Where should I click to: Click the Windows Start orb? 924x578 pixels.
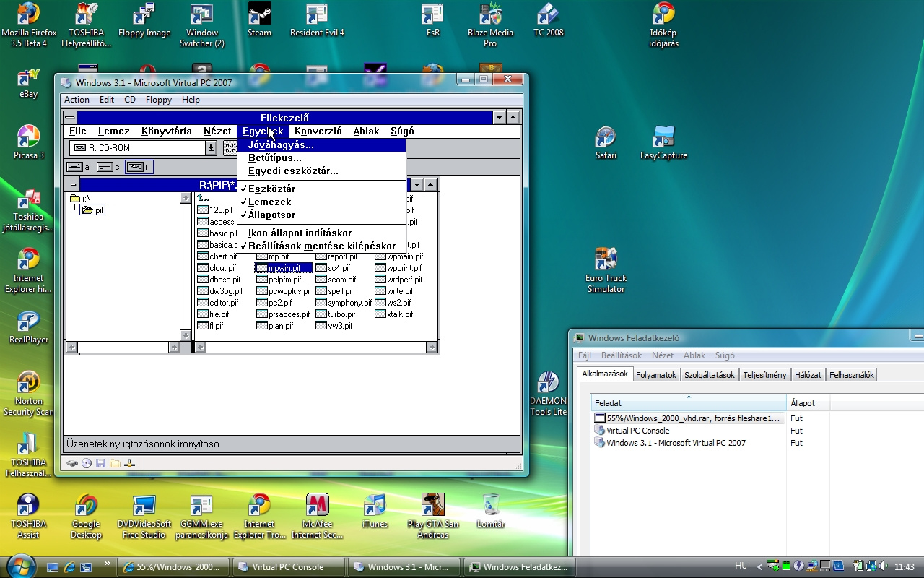coord(19,566)
